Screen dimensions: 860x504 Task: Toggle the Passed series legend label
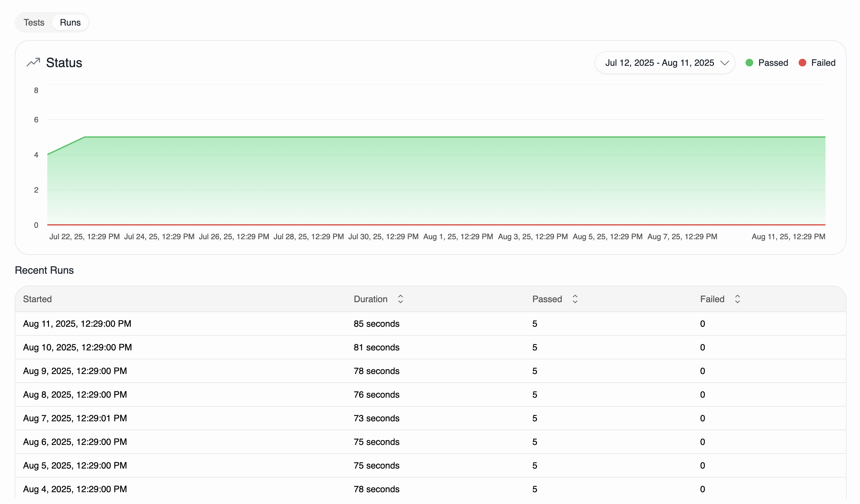773,63
